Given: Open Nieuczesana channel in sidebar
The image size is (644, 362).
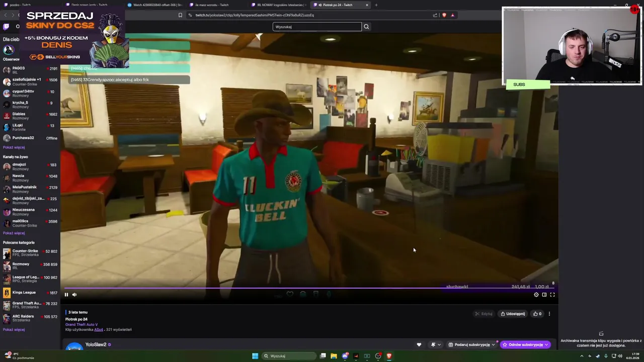Looking at the screenshot, I should [30, 212].
